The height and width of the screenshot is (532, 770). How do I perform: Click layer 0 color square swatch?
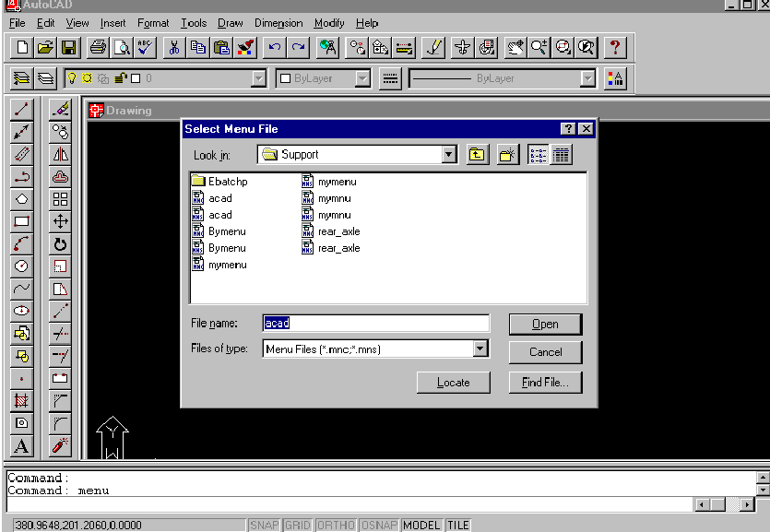coord(136,78)
